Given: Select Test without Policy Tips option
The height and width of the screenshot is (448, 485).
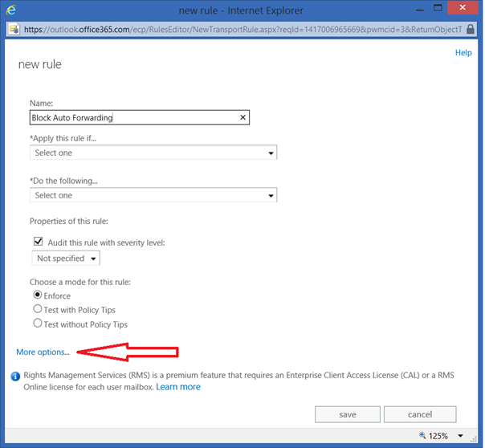Looking at the screenshot, I should pos(37,324).
